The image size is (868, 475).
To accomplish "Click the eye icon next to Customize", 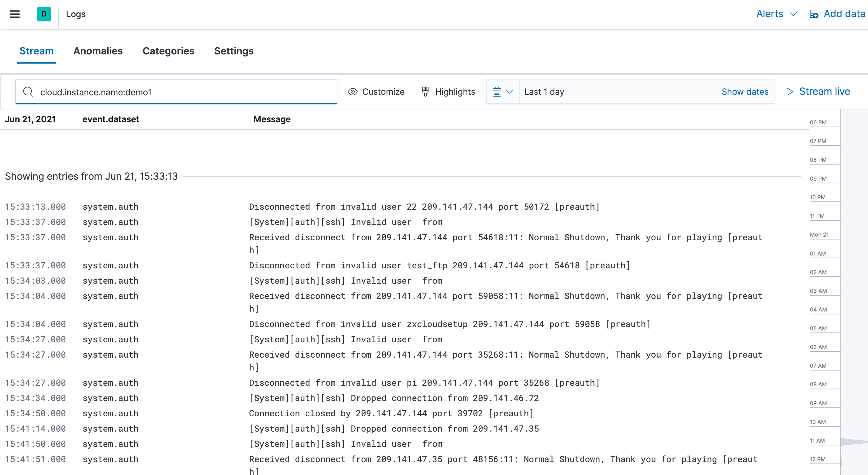I will pyautogui.click(x=352, y=92).
